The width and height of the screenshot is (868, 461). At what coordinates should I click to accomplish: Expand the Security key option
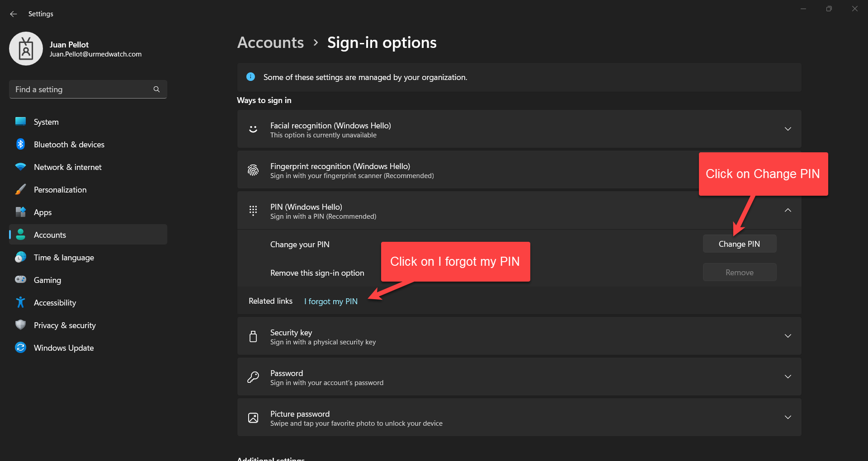point(788,336)
